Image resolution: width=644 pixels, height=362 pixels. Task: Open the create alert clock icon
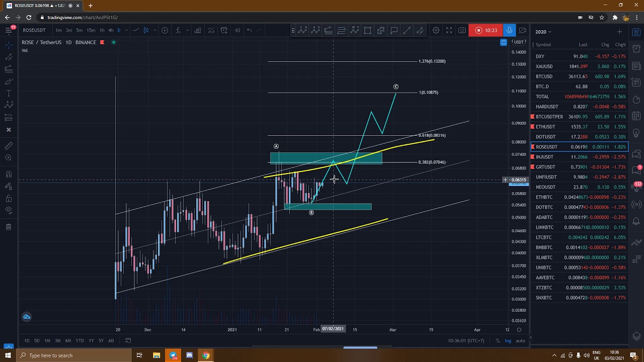coord(224,30)
